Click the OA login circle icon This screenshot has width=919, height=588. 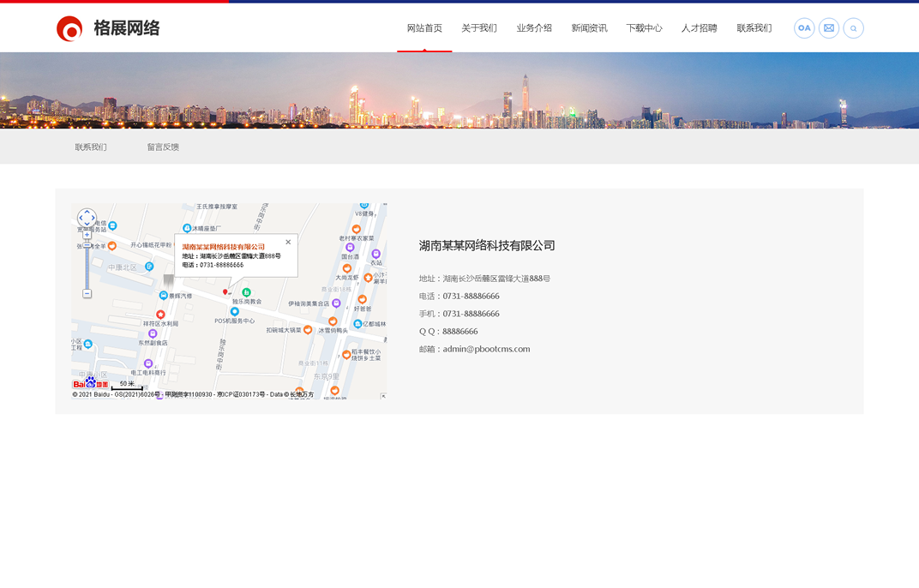804,28
